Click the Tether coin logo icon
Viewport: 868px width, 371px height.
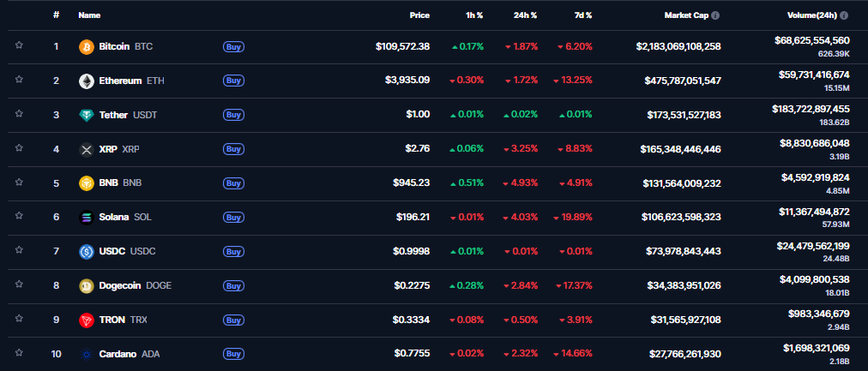pos(86,115)
